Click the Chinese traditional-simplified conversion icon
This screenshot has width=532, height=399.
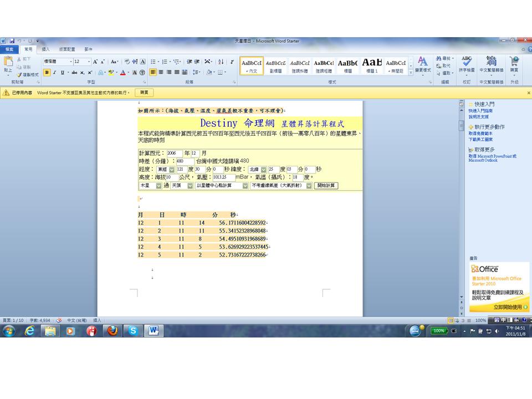[491, 64]
